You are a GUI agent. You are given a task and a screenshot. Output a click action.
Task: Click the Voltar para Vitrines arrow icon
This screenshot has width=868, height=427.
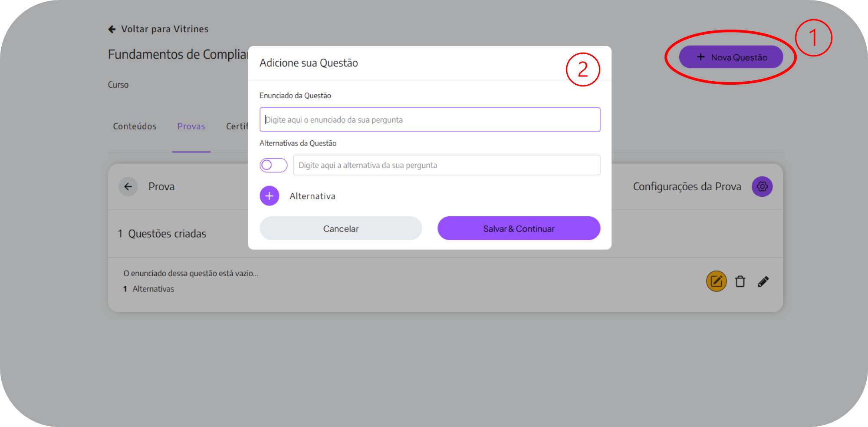[x=112, y=29]
